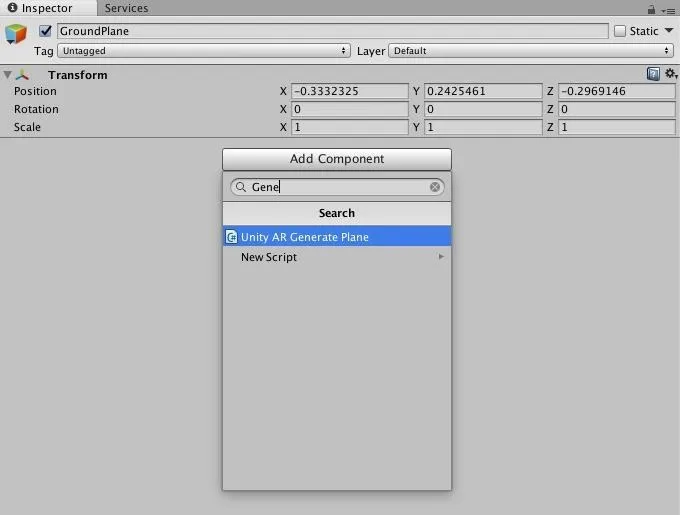The width and height of the screenshot is (680, 515).
Task: Click the Search header in component list
Action: 337,213
